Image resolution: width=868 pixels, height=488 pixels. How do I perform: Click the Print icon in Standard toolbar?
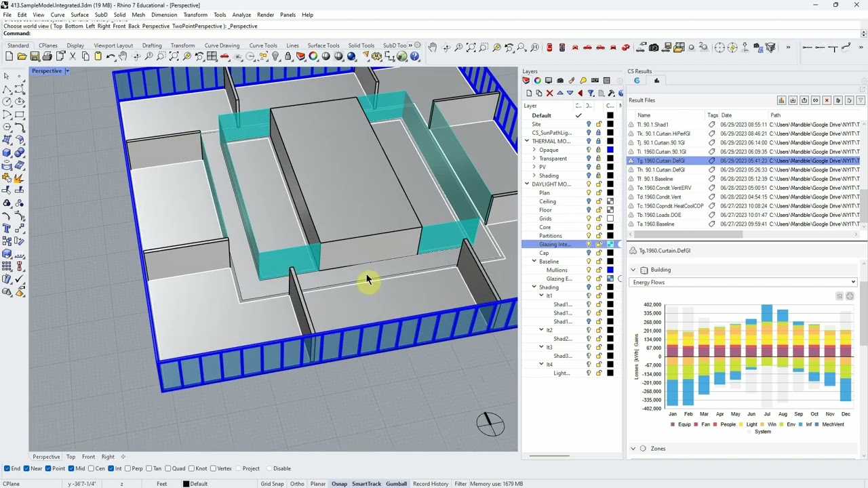coord(47,56)
